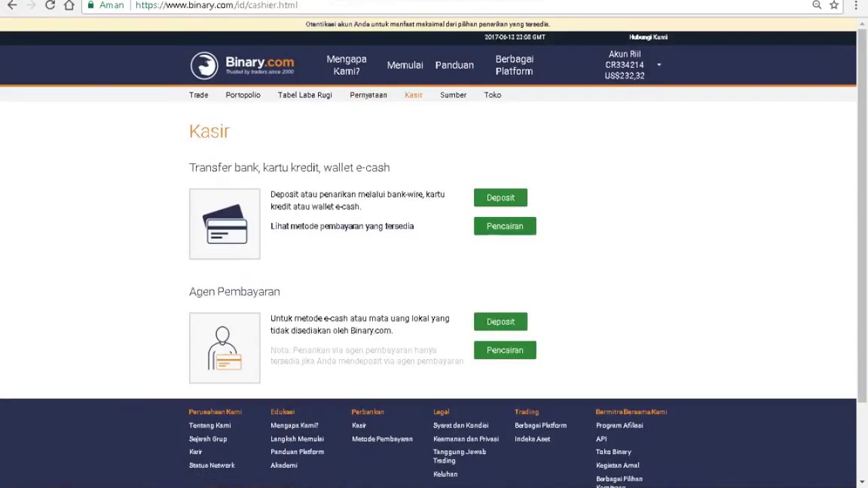Click the Binary.com logo
The height and width of the screenshot is (488, 868).
(x=242, y=66)
